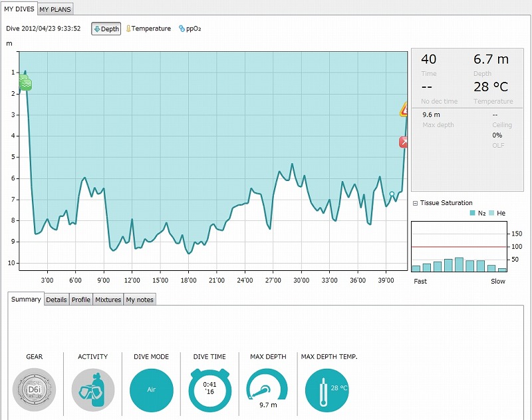This screenshot has width=532, height=420.
Task: Click the red end marker on graph
Action: pos(404,142)
